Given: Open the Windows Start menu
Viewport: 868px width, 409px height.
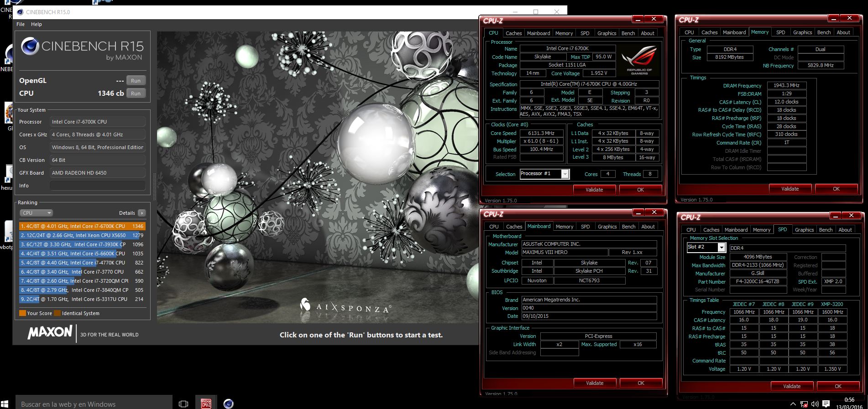Looking at the screenshot, I should point(5,404).
